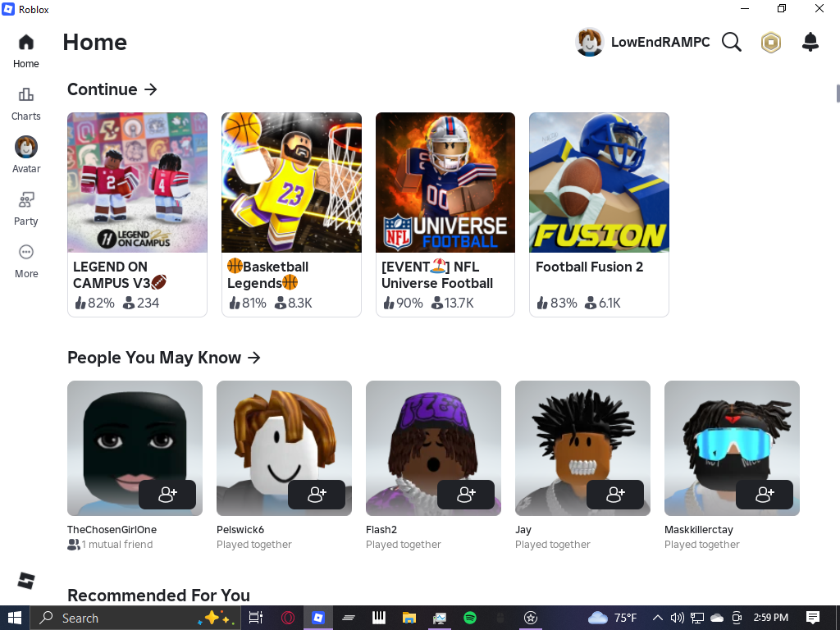
Task: Click the 82% like rating on Legend On Campus
Action: [95, 303]
